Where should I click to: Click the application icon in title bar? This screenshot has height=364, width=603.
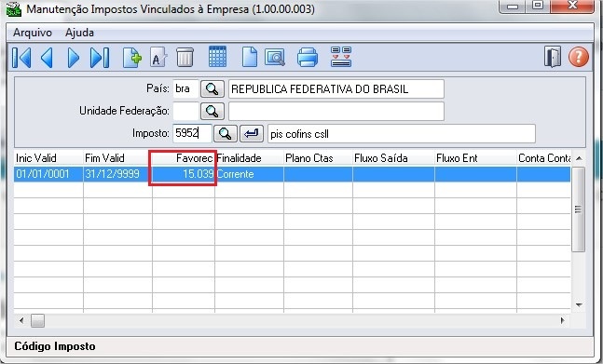pos(13,9)
